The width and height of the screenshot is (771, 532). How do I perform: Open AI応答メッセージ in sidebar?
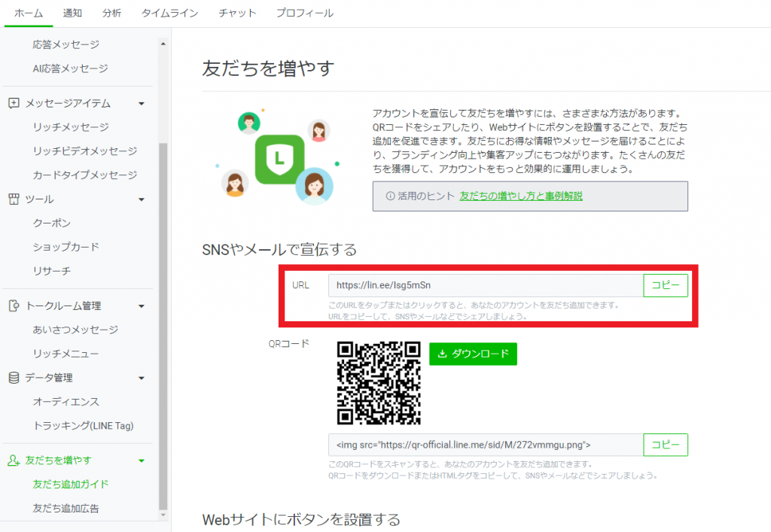point(70,68)
